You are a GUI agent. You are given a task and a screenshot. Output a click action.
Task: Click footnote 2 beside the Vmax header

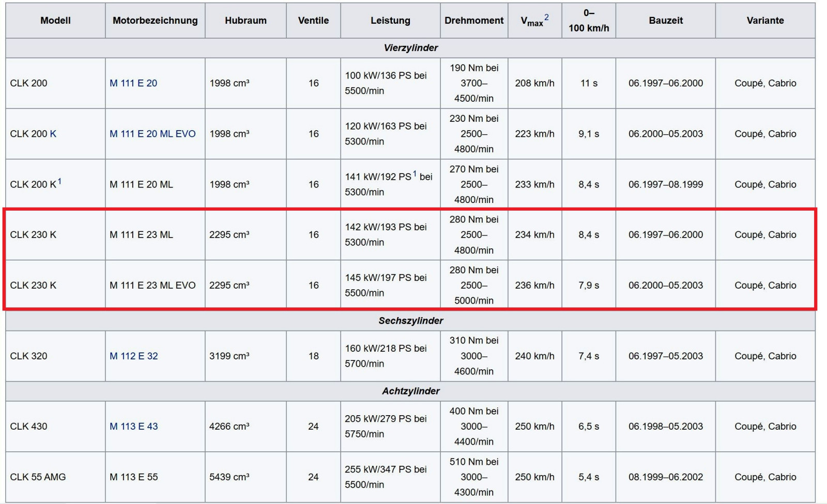point(546,18)
